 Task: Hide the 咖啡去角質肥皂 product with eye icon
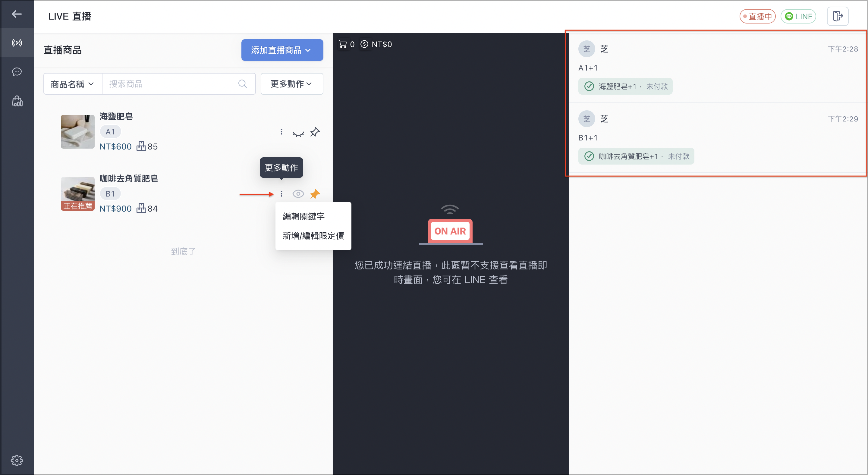[298, 194]
